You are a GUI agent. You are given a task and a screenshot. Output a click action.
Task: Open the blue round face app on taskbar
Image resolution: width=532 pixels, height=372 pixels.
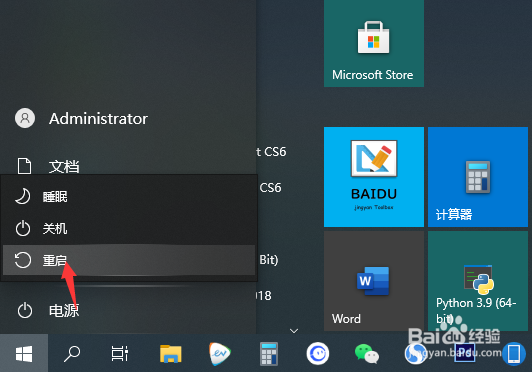tap(318, 353)
